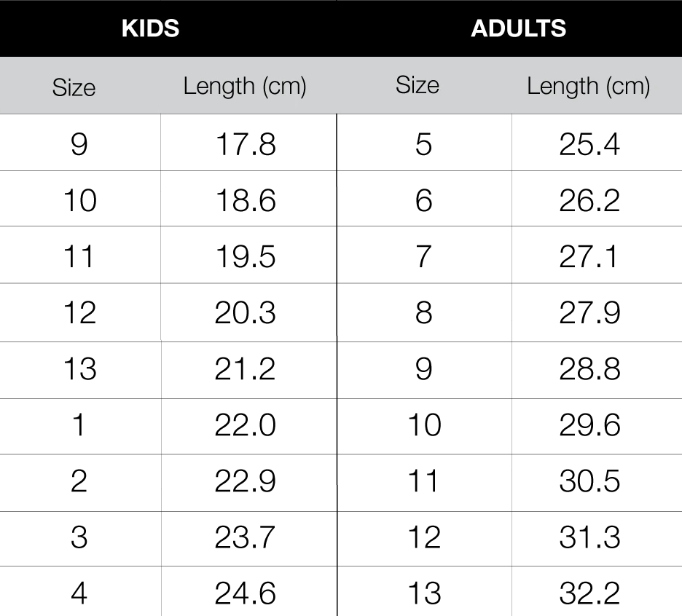
Task: Click the 17.8 length cell
Action: click(x=248, y=143)
